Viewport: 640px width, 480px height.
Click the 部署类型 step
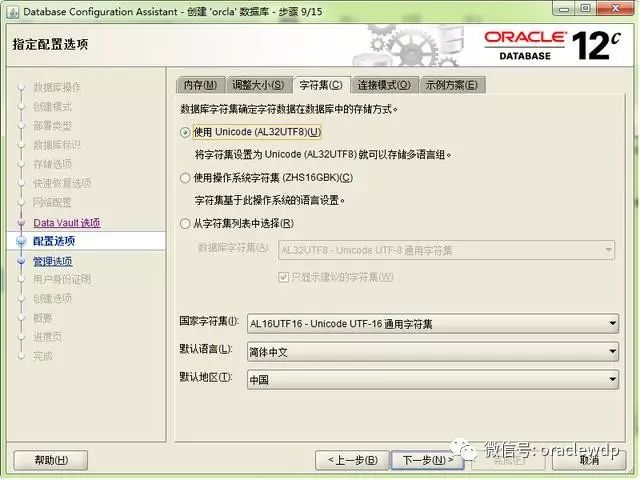52,126
